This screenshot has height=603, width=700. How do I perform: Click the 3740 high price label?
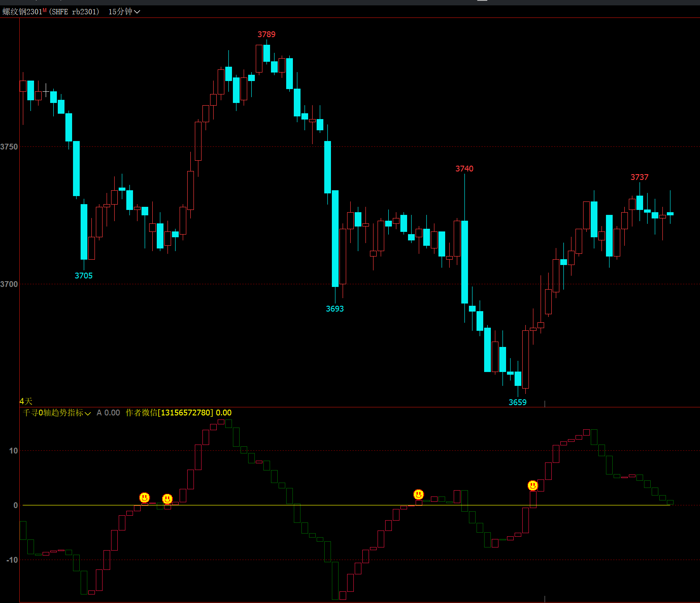(x=464, y=169)
